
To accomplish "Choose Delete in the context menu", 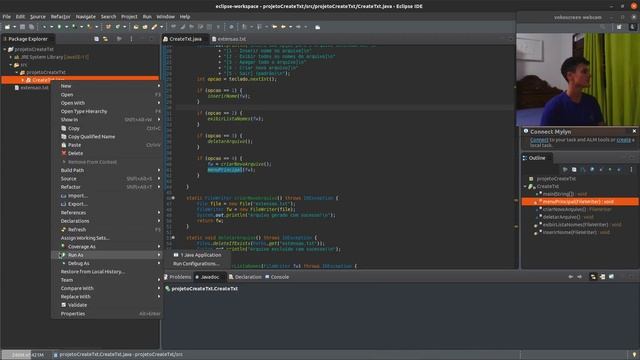I will [x=107, y=153].
